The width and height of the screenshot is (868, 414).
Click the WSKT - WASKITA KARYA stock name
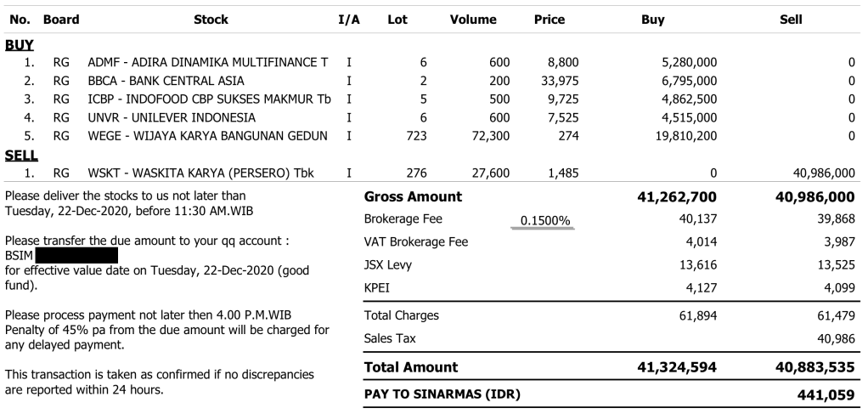coord(200,173)
